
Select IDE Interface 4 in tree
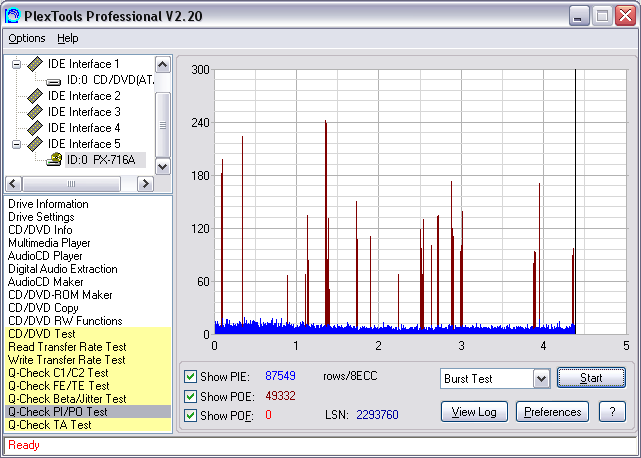pos(84,128)
